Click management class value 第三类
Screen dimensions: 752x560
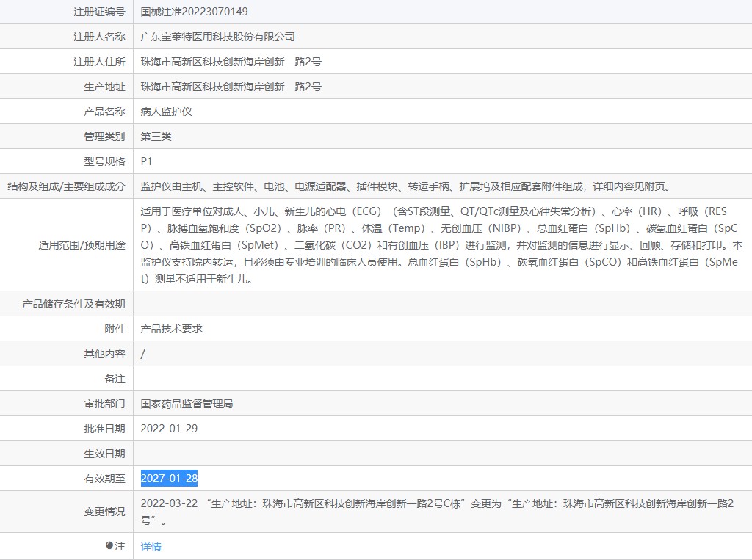tap(156, 137)
